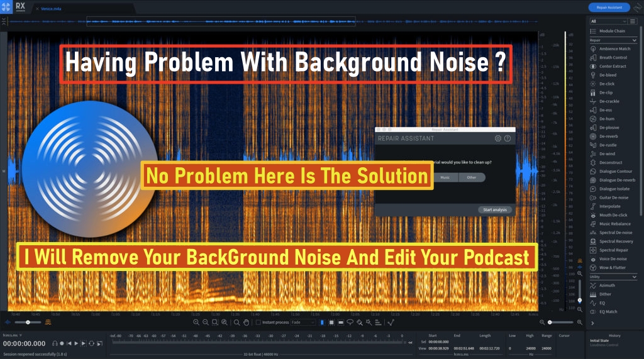Open Repair Assistant help question mark
Image resolution: width=644 pixels, height=359 pixels.
[508, 138]
